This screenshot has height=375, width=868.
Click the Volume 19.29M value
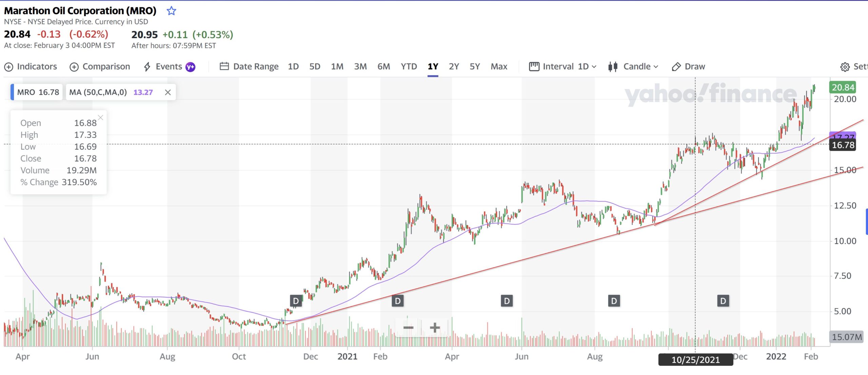pos(81,171)
